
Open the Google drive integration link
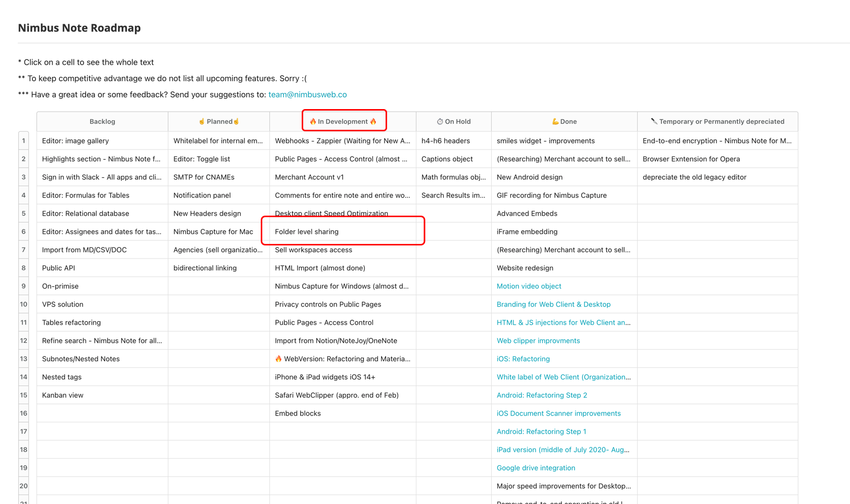536,468
